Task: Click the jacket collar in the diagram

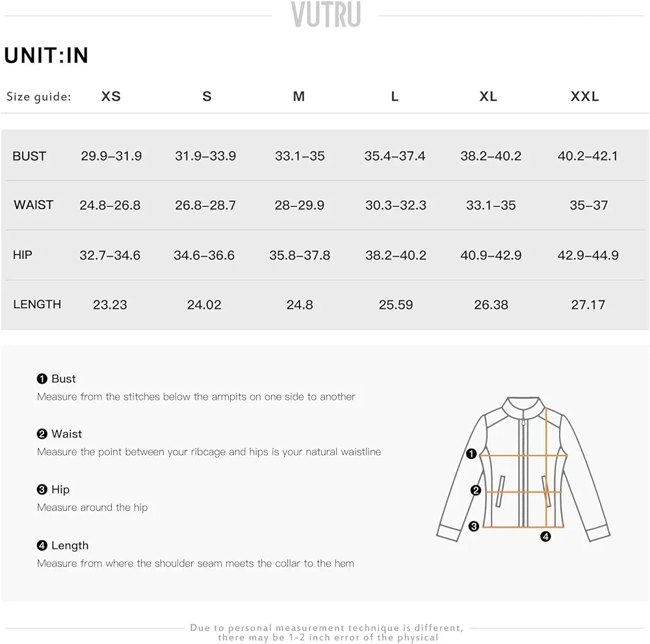Action: pos(523,408)
